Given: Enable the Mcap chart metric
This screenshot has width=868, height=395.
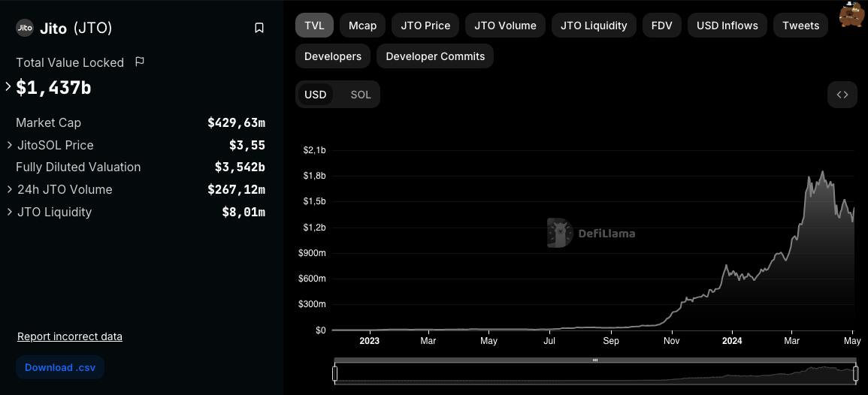Looking at the screenshot, I should (362, 26).
